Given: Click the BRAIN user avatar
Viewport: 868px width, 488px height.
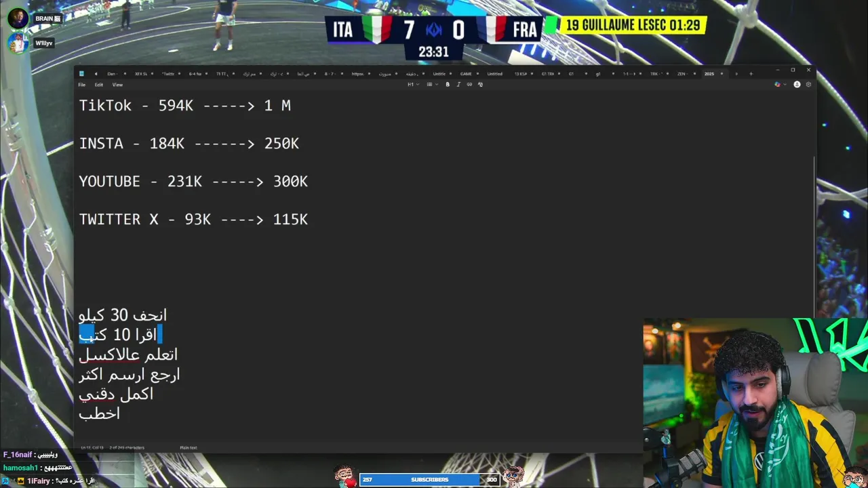Looking at the screenshot, I should pyautogui.click(x=18, y=18).
